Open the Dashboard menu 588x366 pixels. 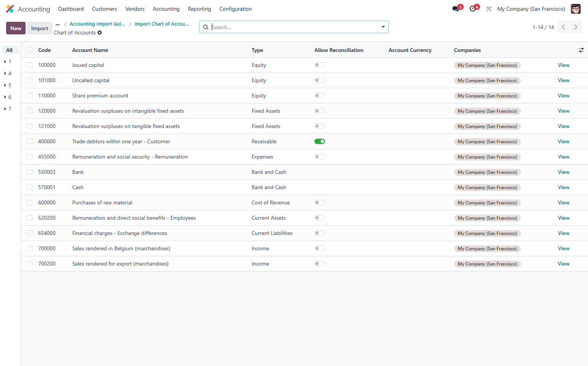point(71,9)
